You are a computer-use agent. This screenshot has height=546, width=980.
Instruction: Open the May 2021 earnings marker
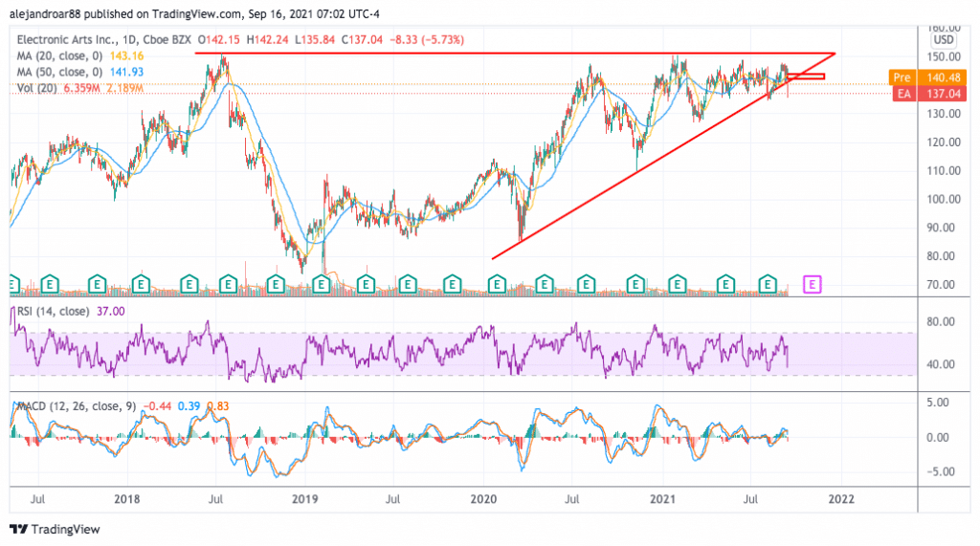(725, 285)
